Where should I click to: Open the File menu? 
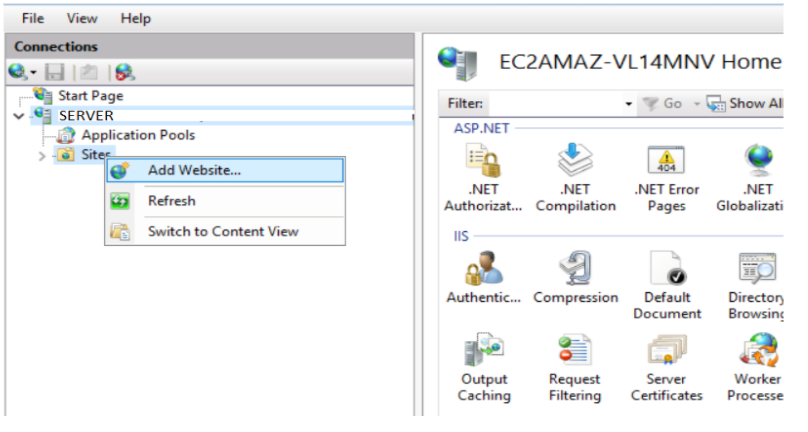pos(32,18)
